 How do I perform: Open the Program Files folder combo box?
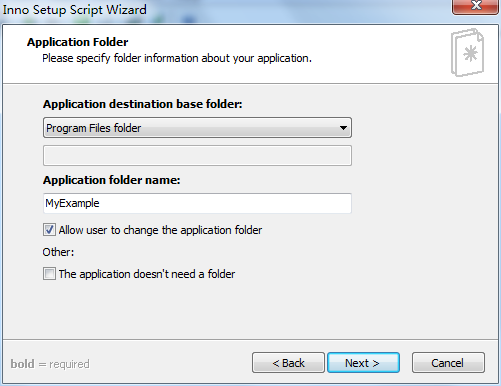[197, 128]
